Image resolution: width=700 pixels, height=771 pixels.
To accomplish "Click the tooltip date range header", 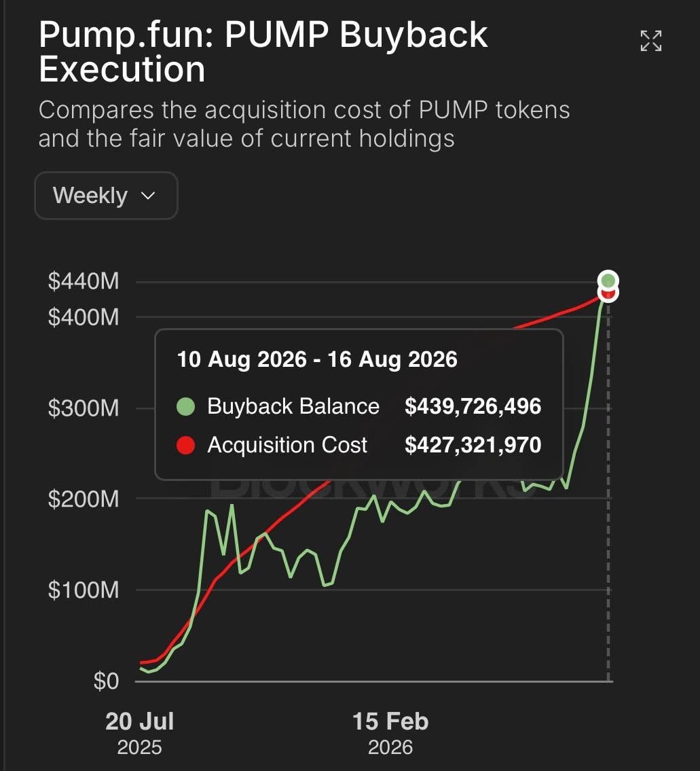I will pyautogui.click(x=317, y=359).
